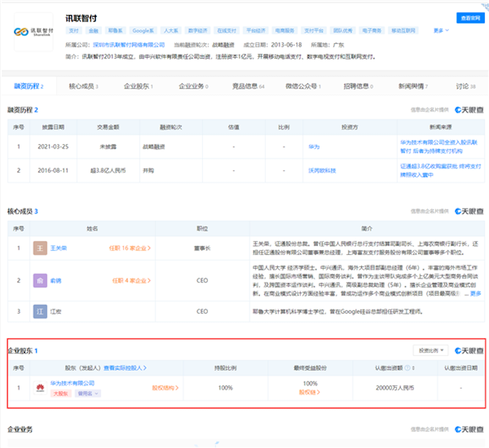Click the 任职 4 家企业 link
Image resolution: width=489 pixels, height=448 pixels.
pos(131,281)
